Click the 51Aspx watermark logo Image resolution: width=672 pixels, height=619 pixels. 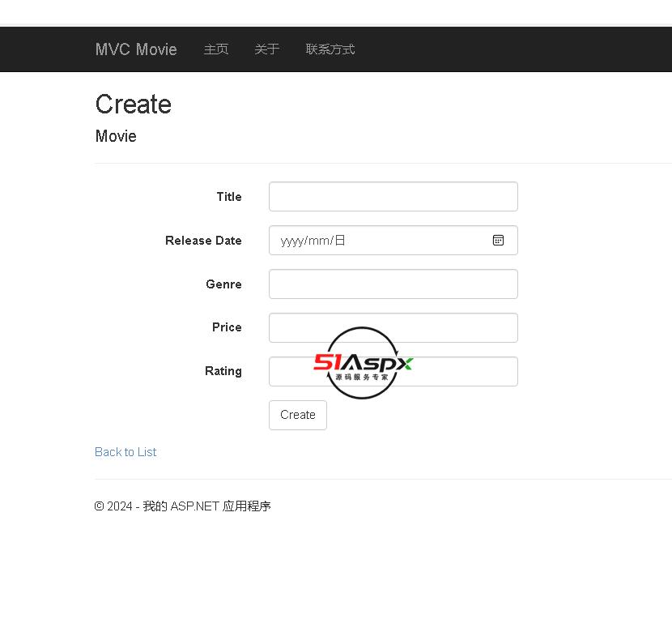[363, 363]
